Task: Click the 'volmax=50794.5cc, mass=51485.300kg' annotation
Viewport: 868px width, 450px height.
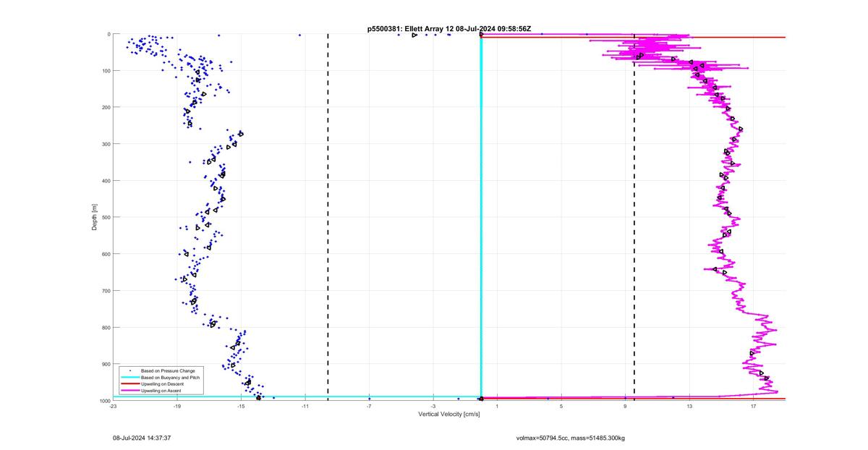Action: (571, 438)
